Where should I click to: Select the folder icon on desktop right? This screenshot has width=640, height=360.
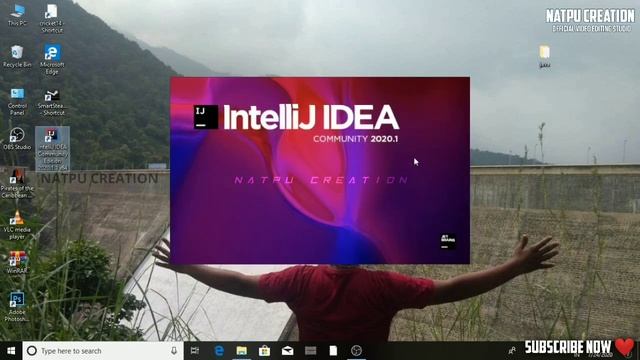544,57
